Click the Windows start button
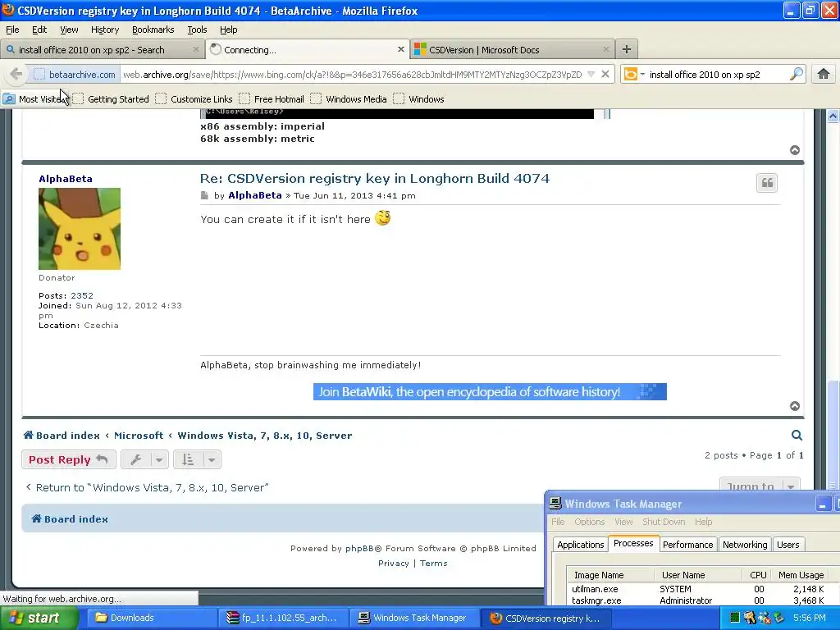This screenshot has width=840, height=630. 39,618
